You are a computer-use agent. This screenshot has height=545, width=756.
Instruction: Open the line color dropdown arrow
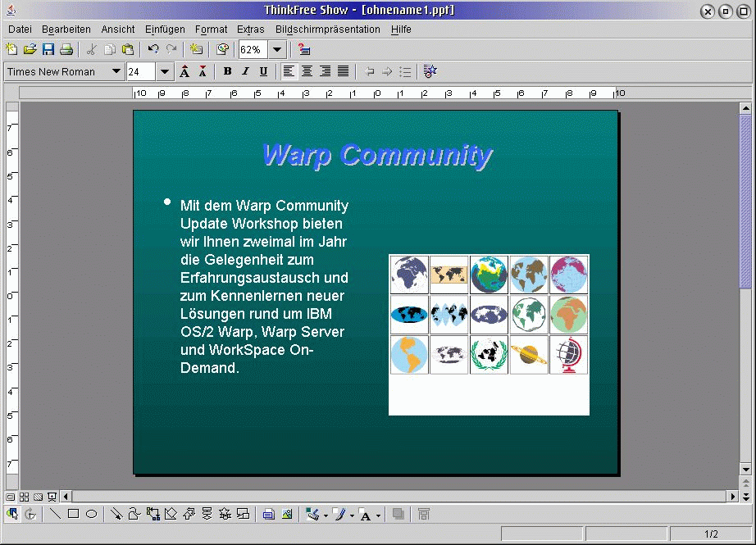click(x=352, y=515)
